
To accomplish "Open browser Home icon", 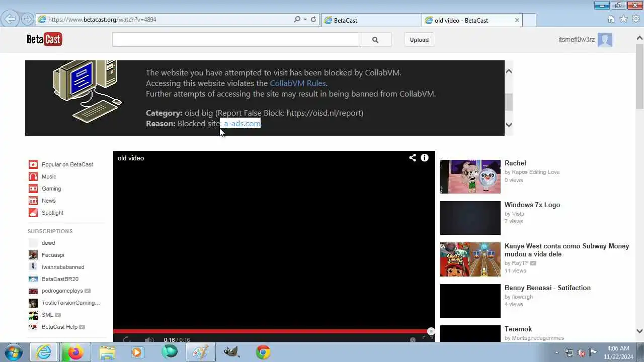I will click(611, 19).
